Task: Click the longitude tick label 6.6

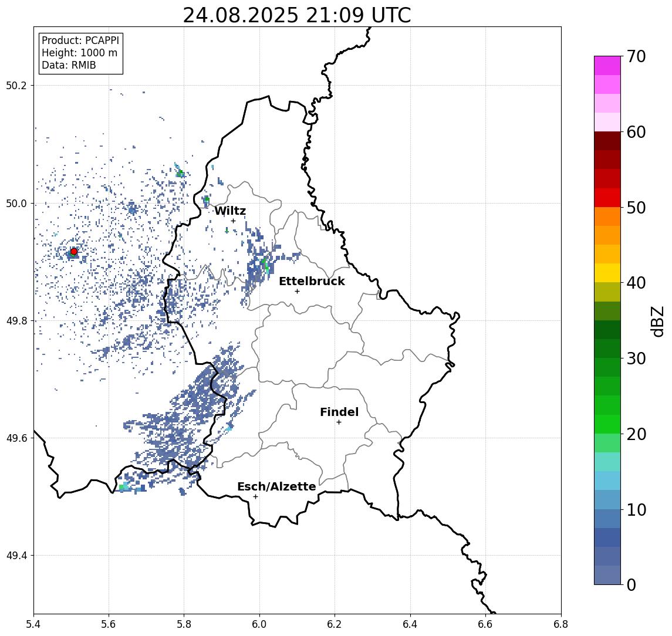Action: [485, 624]
